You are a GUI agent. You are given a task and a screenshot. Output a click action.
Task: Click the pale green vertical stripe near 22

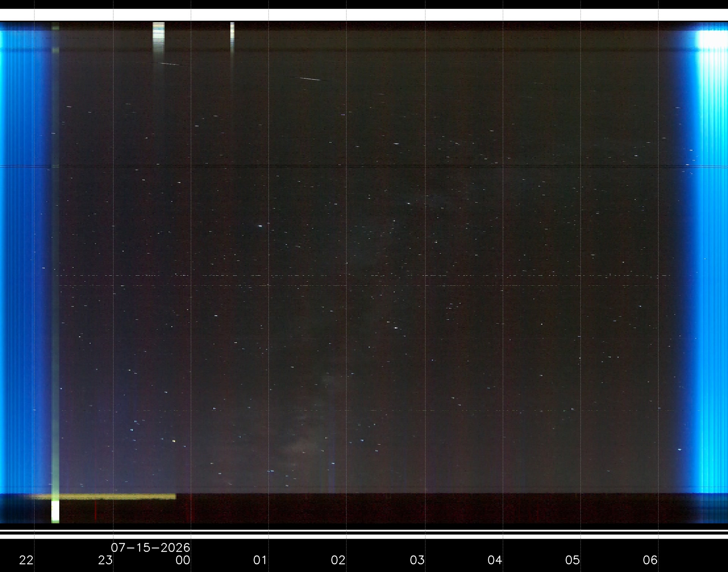pyautogui.click(x=55, y=272)
